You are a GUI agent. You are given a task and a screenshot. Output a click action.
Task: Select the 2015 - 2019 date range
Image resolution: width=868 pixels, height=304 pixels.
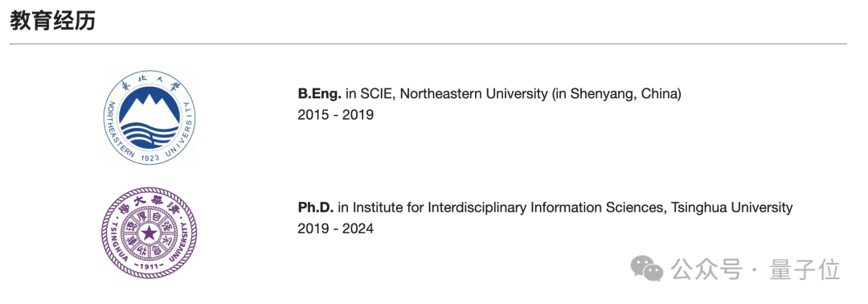[x=335, y=115]
